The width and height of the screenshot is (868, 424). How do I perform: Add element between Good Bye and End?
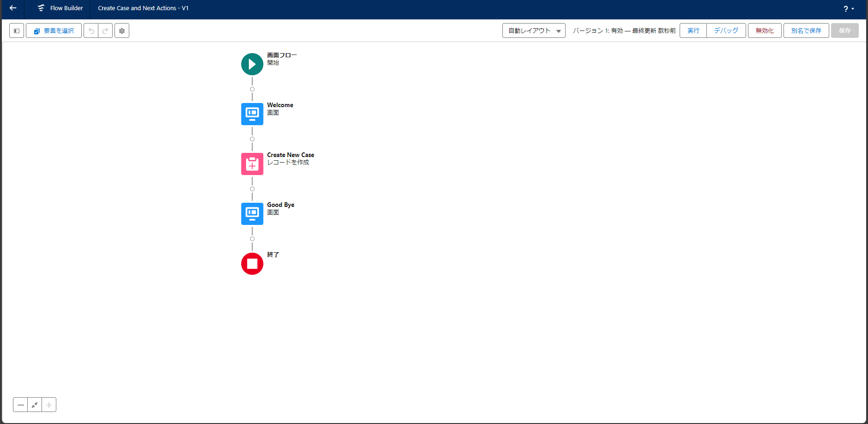point(252,239)
